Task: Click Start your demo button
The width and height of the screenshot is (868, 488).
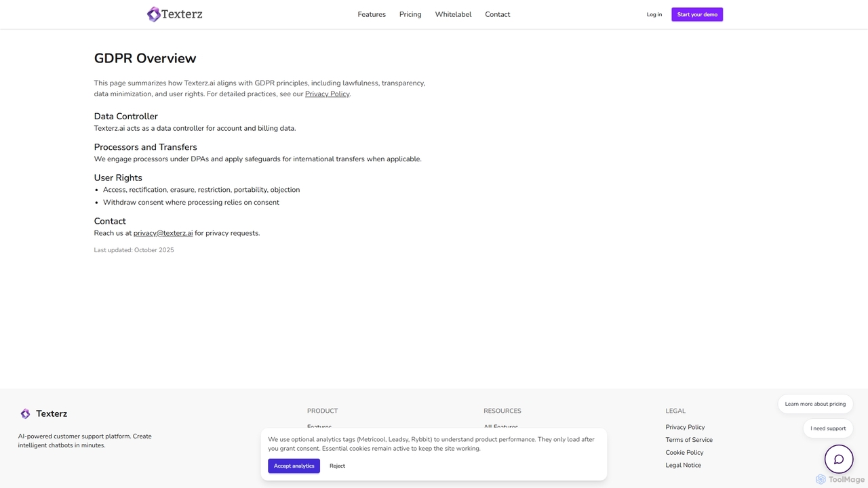Action: (697, 14)
